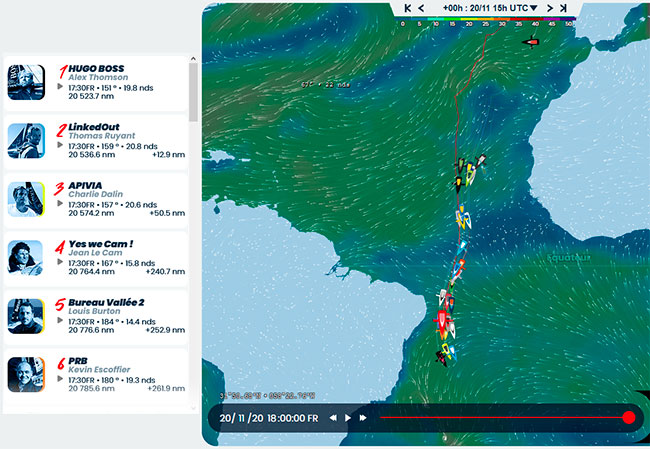Play the race replay
Image resolution: width=650 pixels, height=449 pixels.
(x=348, y=418)
